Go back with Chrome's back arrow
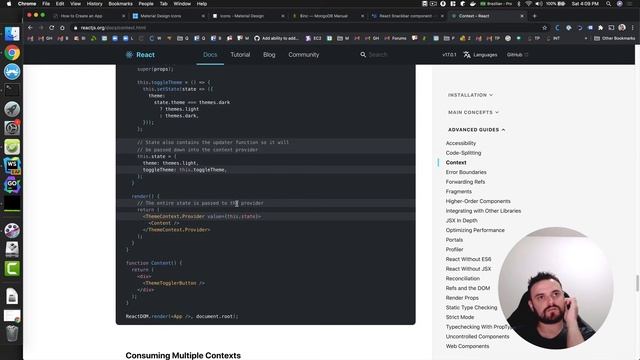Image resolution: width=640 pixels, height=360 pixels. pos(30,28)
